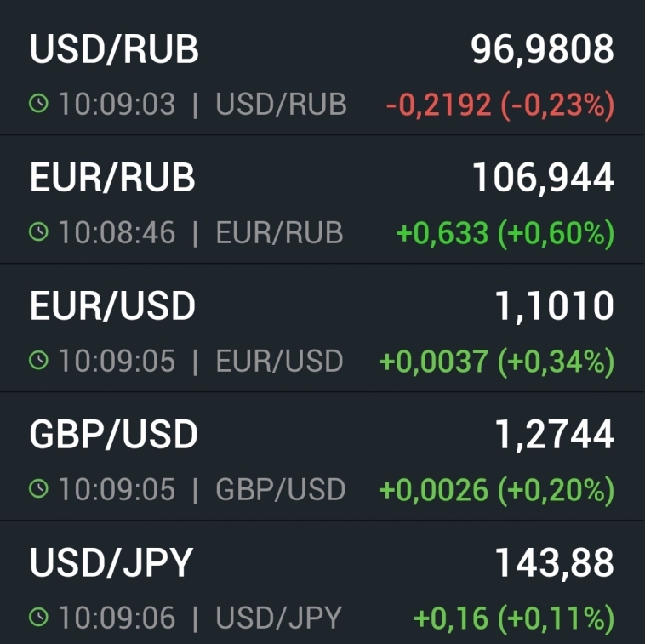
Task: Select the EUR/USD pair title
Action: (x=112, y=307)
